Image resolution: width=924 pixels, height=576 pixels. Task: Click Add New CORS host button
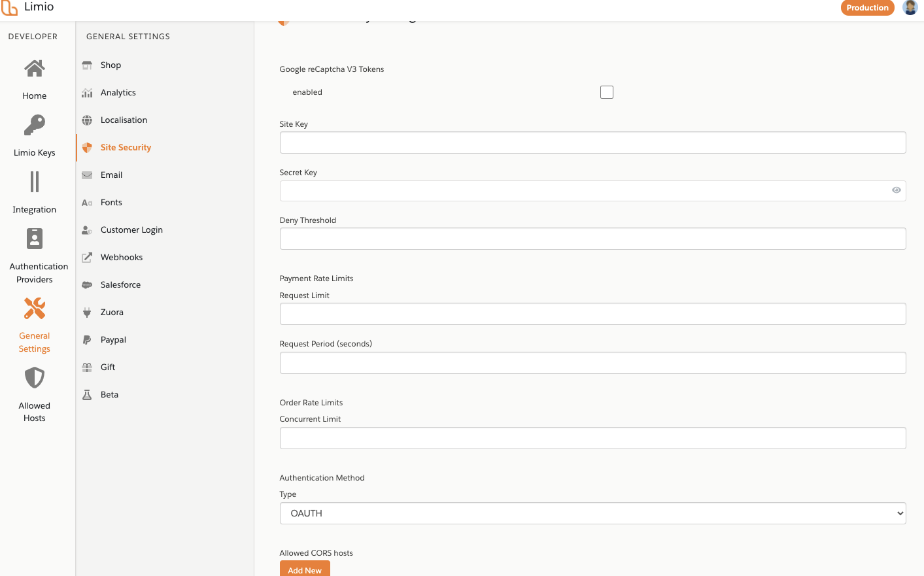coord(305,569)
